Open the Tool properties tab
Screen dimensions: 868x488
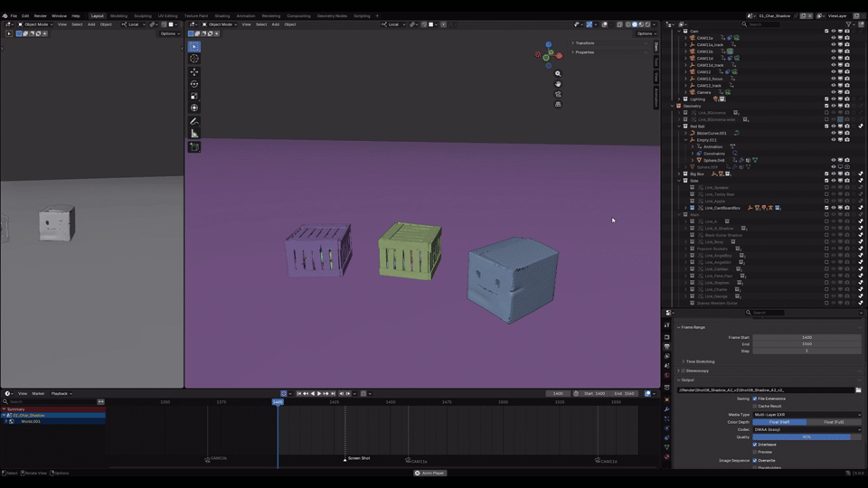coord(667,324)
